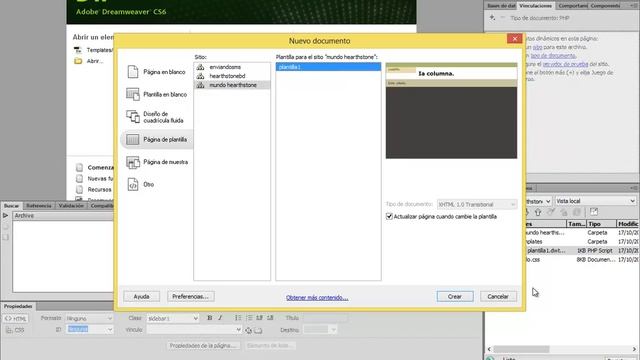Open the Vista local dropdown

pyautogui.click(x=595, y=201)
